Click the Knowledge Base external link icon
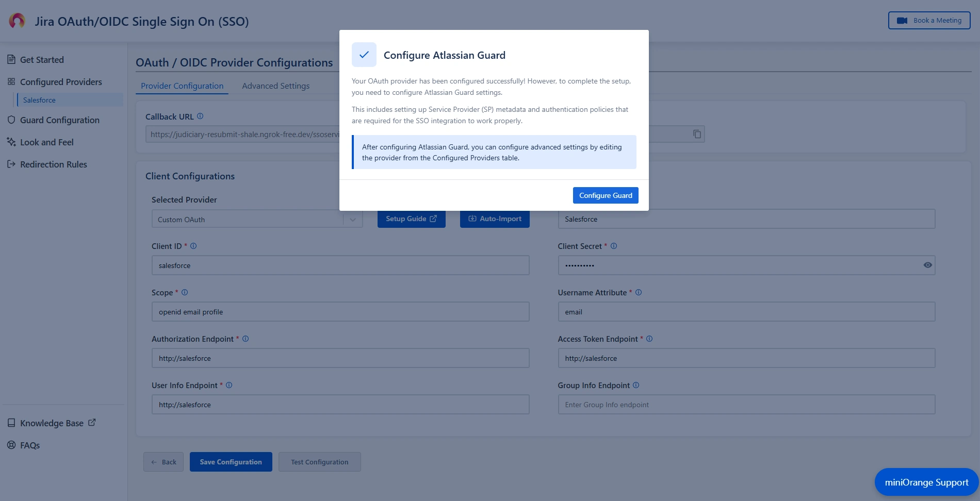This screenshot has height=501, width=980. tap(92, 423)
